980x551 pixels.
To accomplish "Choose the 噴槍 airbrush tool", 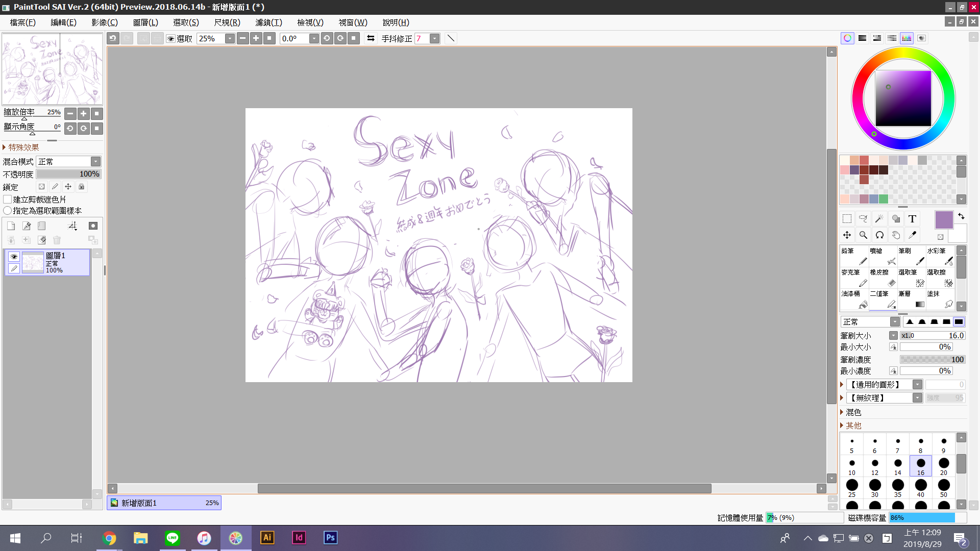I will pyautogui.click(x=883, y=257).
